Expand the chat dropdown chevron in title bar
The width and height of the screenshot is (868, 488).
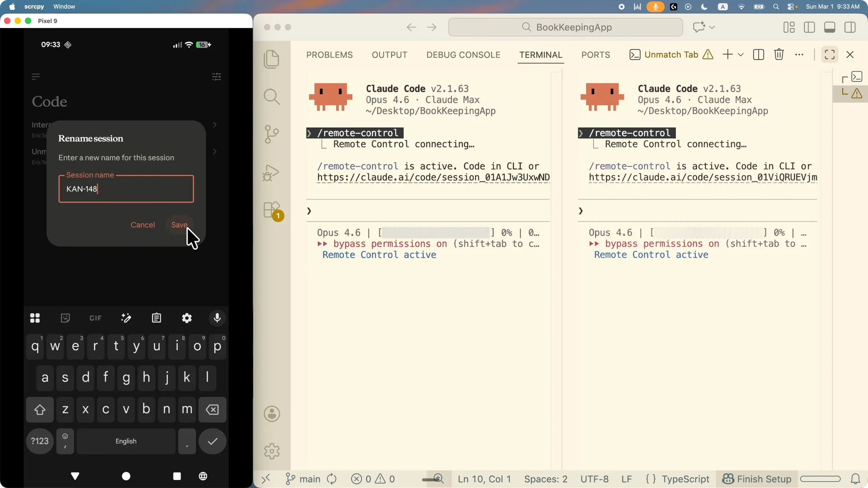coord(712,27)
